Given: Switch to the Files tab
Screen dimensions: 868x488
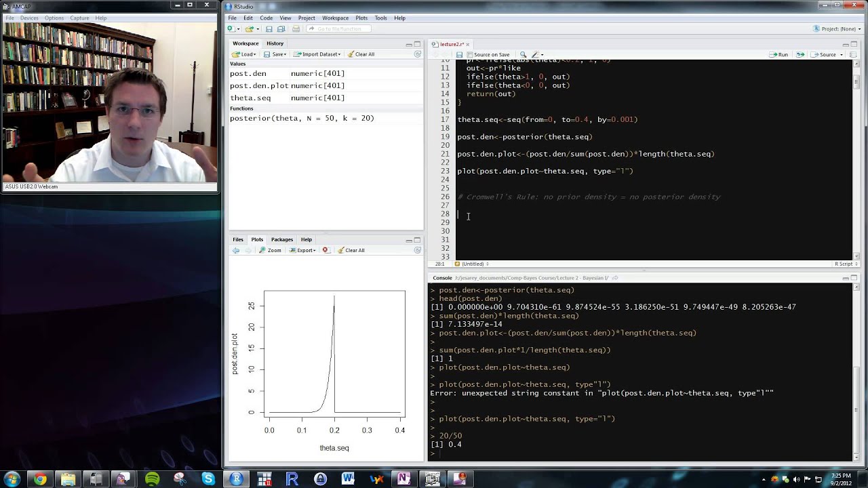Looking at the screenshot, I should pos(238,239).
